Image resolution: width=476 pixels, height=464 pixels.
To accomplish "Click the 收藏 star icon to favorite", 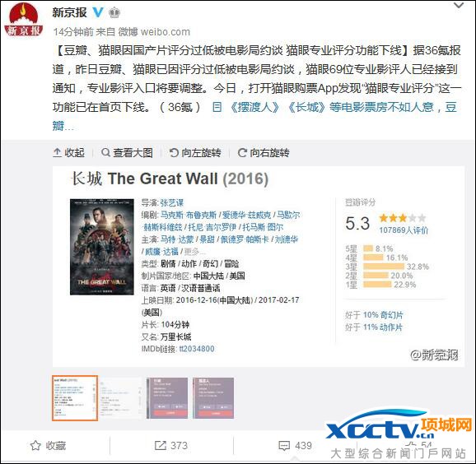I will pos(35,446).
